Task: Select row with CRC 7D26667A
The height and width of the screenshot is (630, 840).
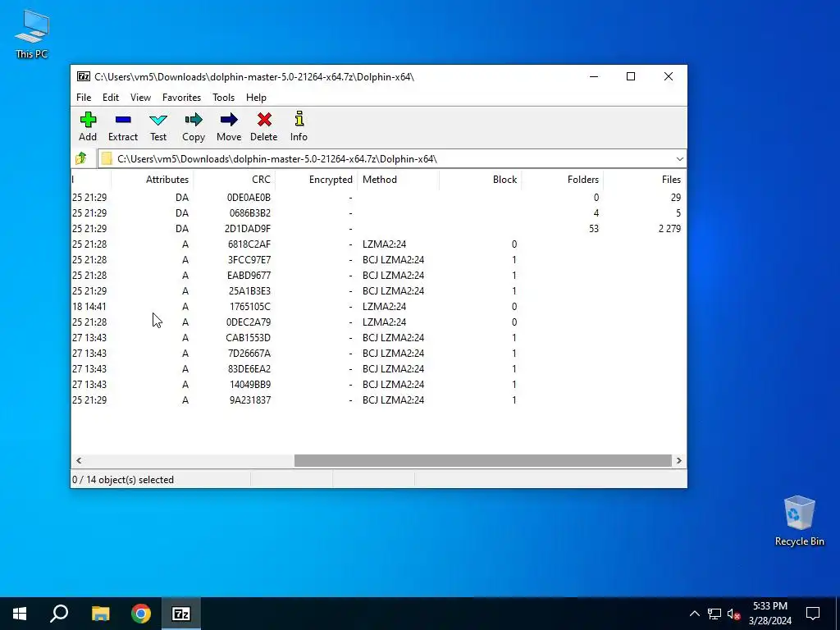Action: click(x=378, y=353)
